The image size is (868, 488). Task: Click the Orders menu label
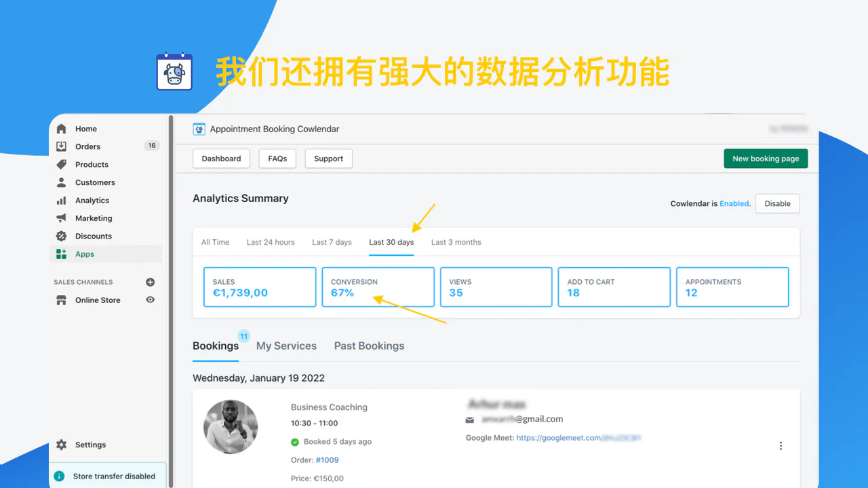click(x=88, y=146)
